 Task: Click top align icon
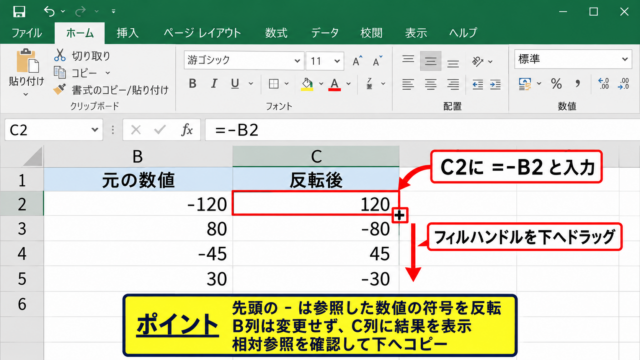[408, 60]
